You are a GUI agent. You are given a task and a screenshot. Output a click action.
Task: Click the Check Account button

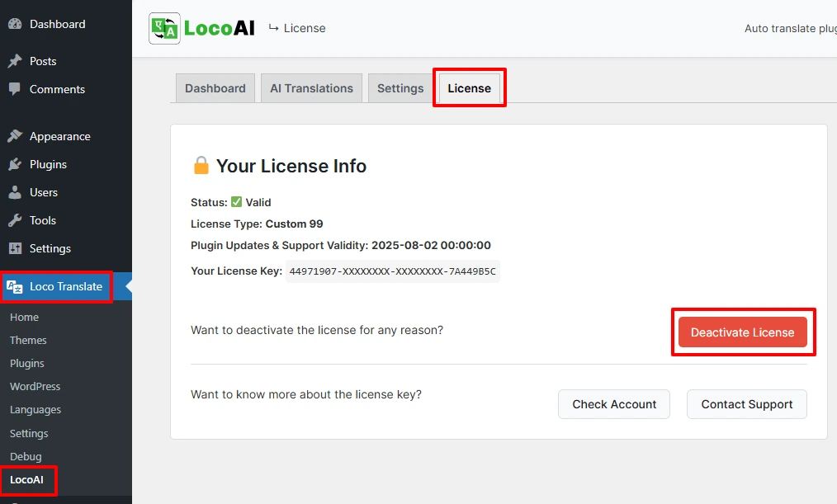pos(614,404)
